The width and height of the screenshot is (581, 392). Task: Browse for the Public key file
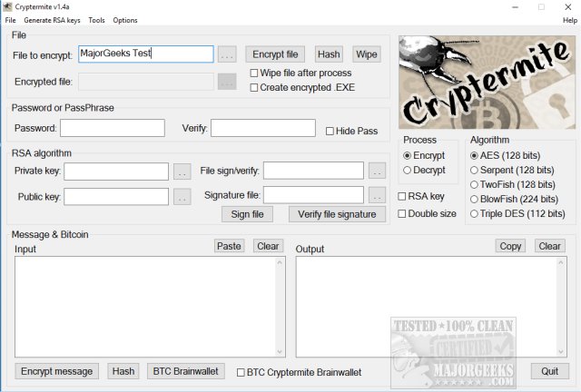pos(182,197)
